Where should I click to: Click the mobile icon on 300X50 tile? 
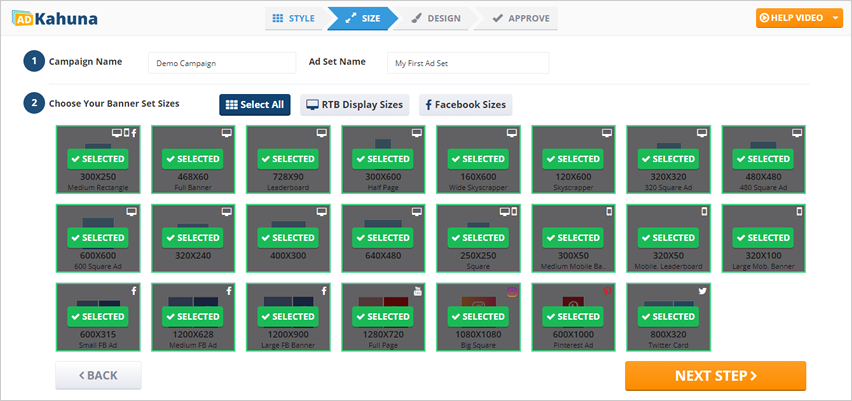607,212
